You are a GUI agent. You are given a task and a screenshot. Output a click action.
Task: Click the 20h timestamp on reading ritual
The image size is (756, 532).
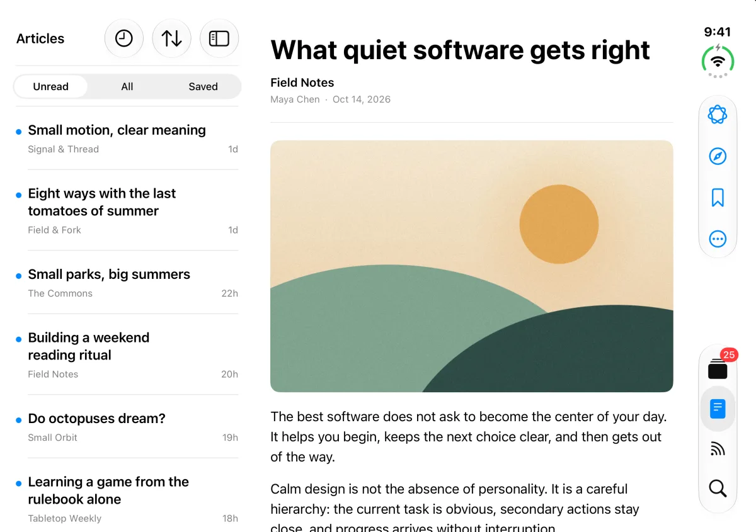click(230, 374)
